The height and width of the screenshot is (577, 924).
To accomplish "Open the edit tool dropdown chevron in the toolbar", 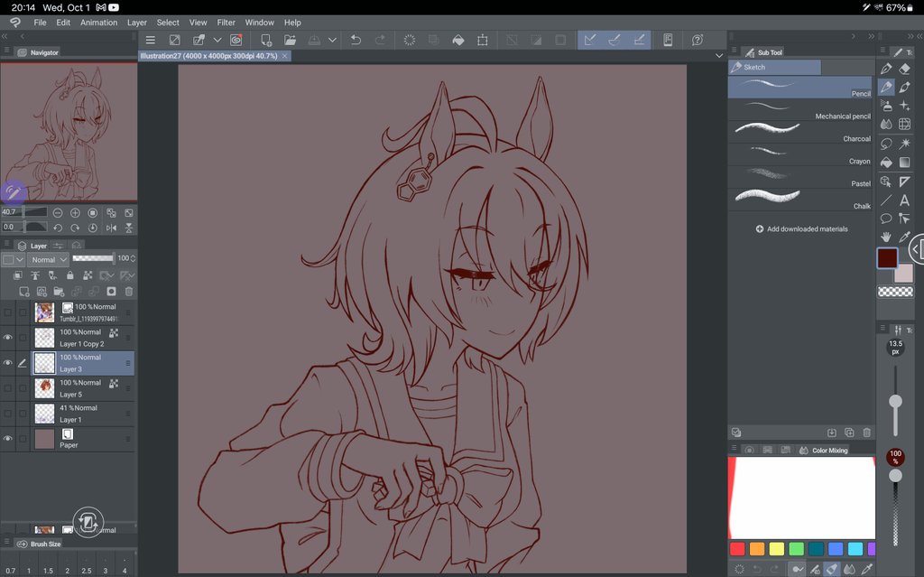I will [217, 39].
